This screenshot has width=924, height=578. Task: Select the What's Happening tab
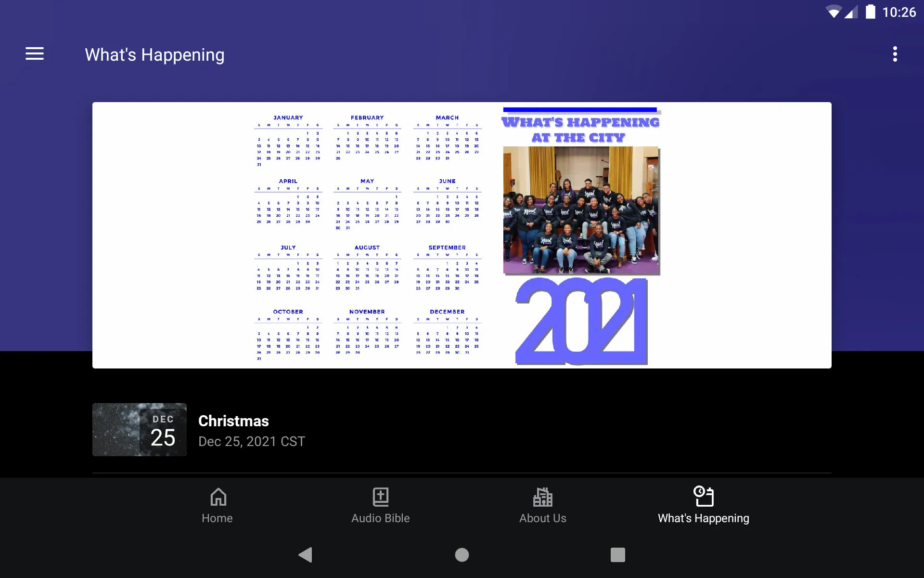pyautogui.click(x=703, y=504)
